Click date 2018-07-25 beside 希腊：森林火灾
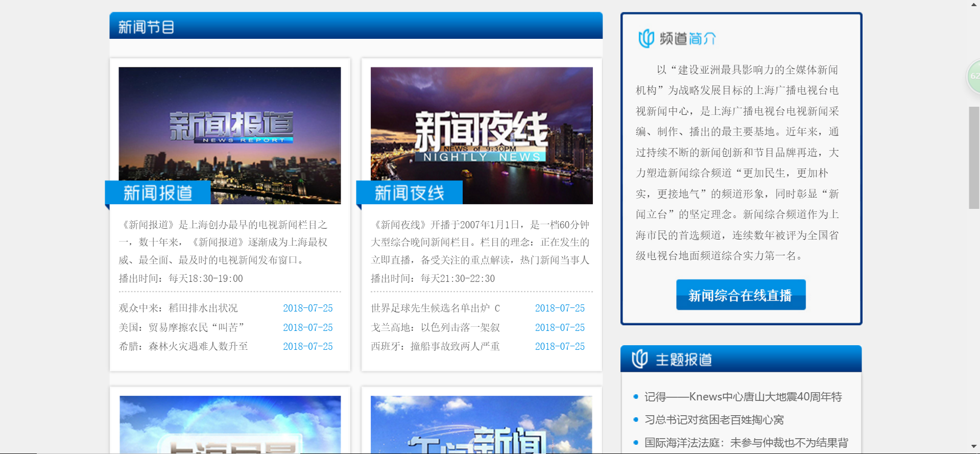Viewport: 980px width, 454px height. (308, 346)
